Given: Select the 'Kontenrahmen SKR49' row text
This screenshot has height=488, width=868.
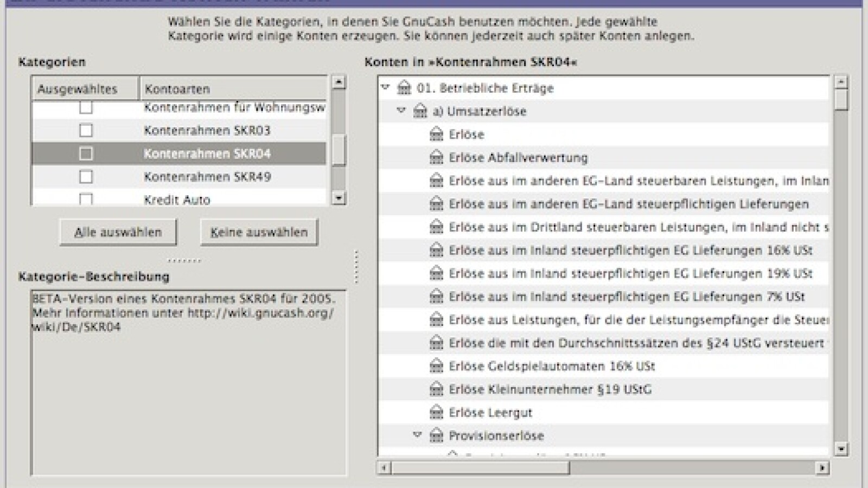Looking at the screenshot, I should pos(207,177).
